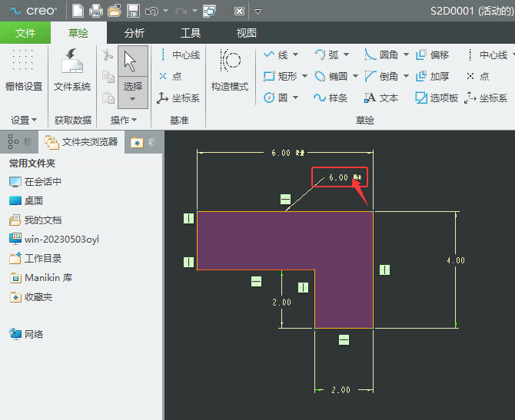Screen dimensions: 515x420
Task: Open 工作目录 working directory
Action: (x=35, y=259)
